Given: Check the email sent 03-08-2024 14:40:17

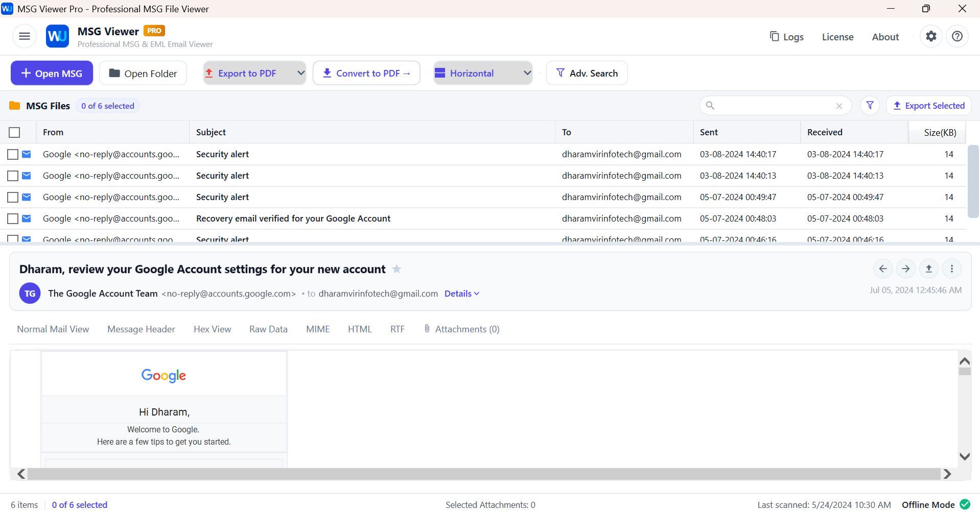Looking at the screenshot, I should 13,154.
